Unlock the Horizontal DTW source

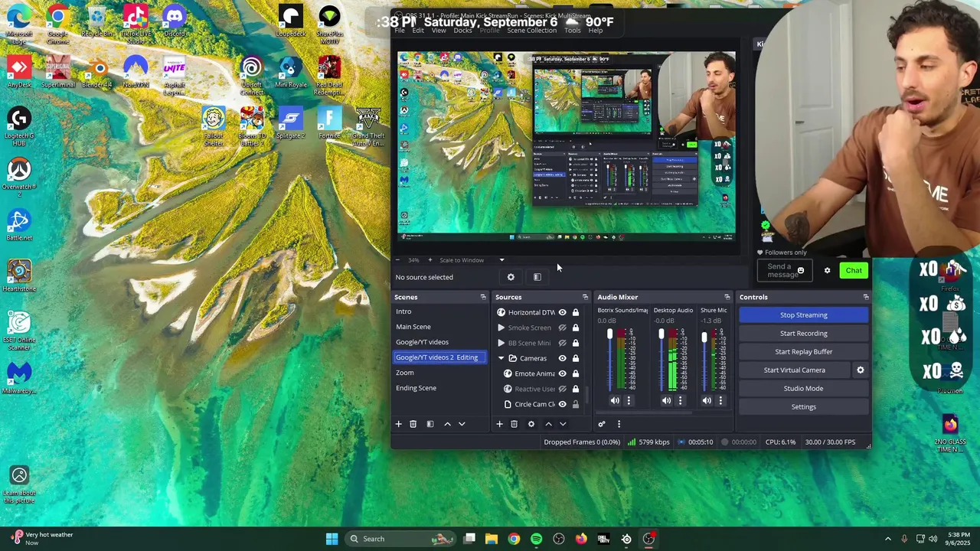[576, 312]
